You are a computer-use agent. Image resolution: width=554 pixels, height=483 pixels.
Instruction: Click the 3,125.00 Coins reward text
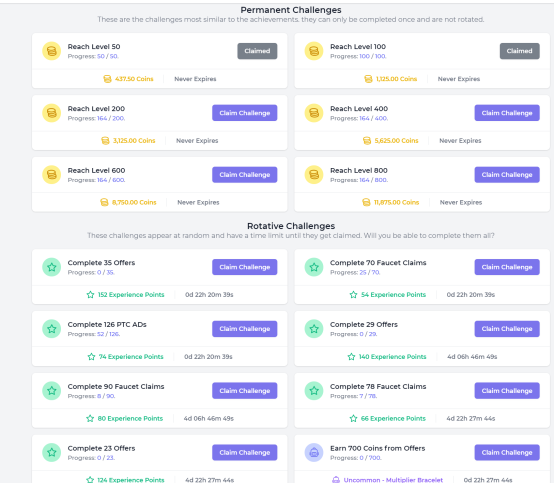[134, 141]
